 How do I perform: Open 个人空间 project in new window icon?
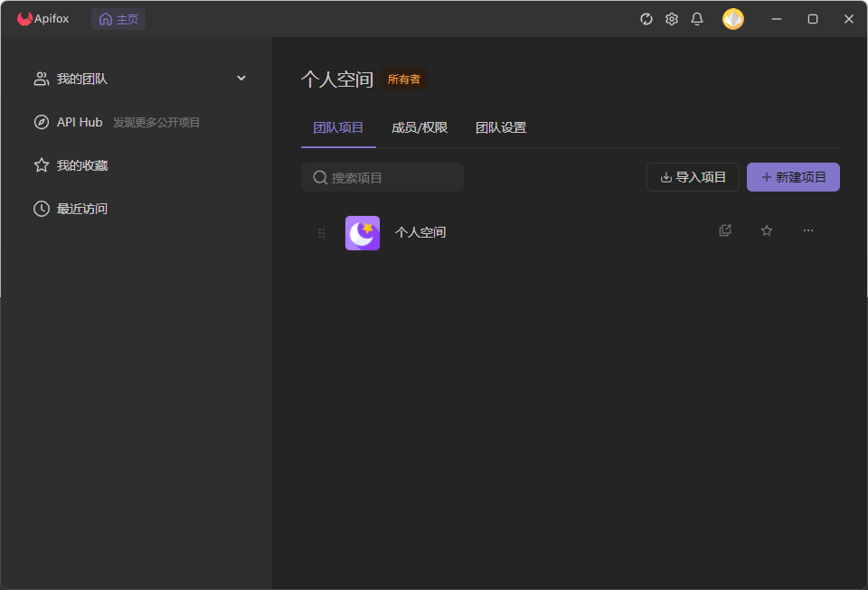[x=724, y=230]
